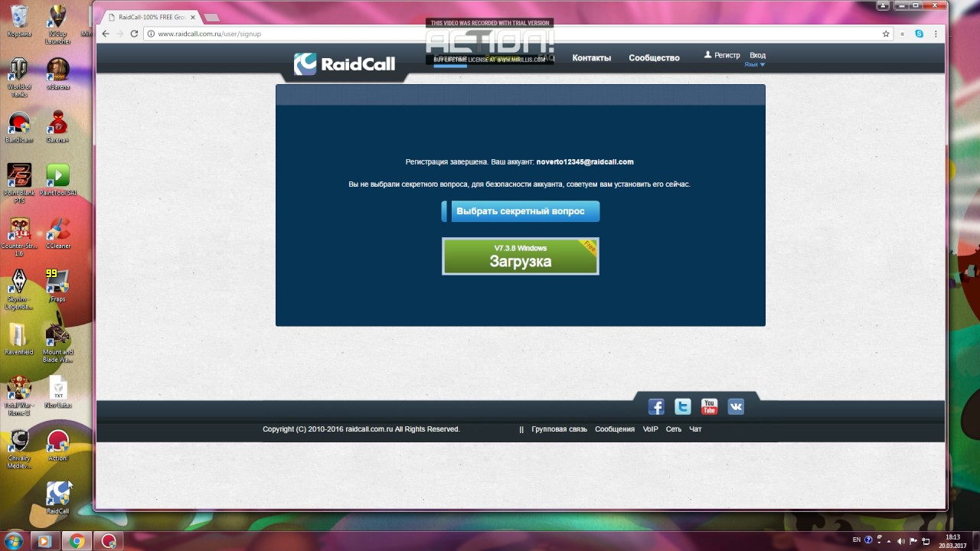Open the Сообщения footer link
The height and width of the screenshot is (551, 980).
(x=615, y=429)
